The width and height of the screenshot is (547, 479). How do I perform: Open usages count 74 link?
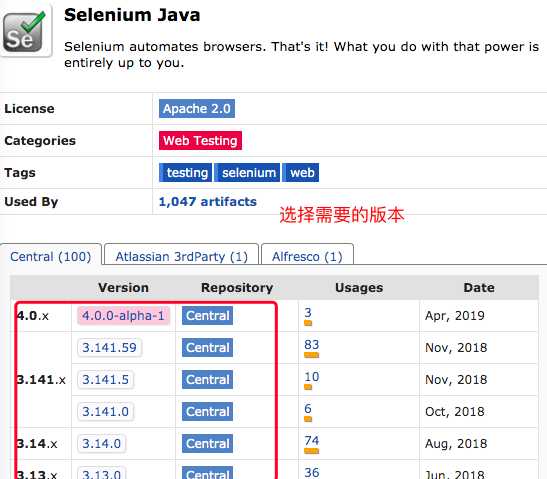click(x=312, y=441)
